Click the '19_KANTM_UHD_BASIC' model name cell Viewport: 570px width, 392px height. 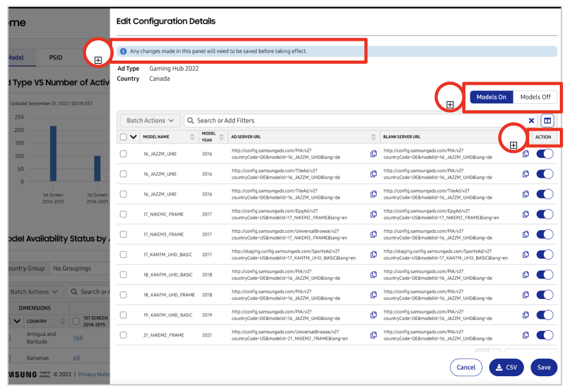coord(168,315)
